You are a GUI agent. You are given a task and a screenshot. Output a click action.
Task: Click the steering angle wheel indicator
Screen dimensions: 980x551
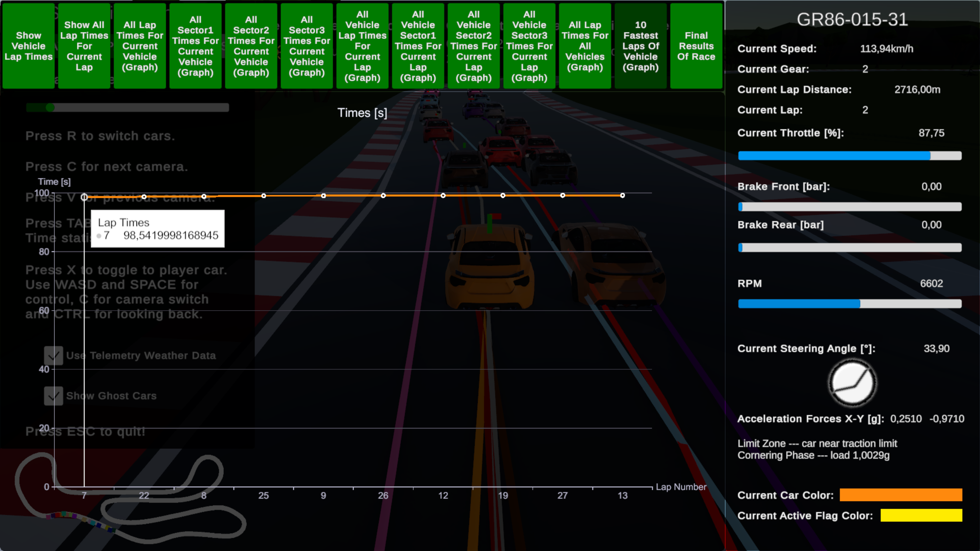(852, 383)
